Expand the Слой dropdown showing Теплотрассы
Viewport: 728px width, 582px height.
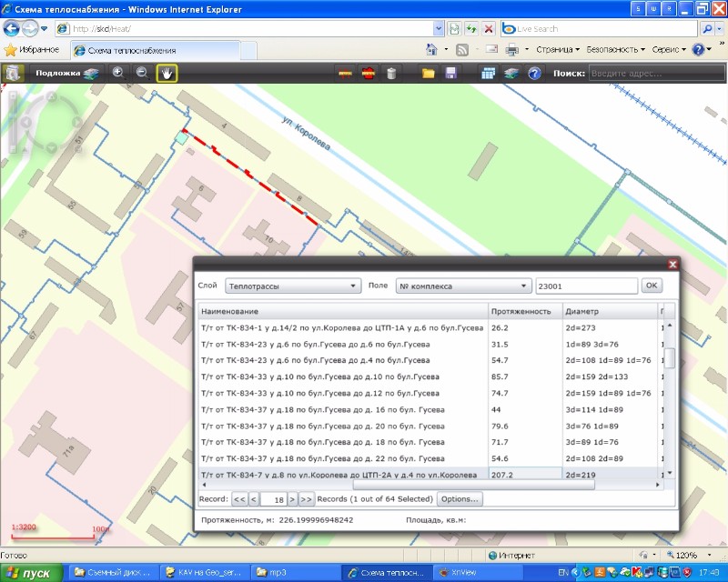[292, 286]
